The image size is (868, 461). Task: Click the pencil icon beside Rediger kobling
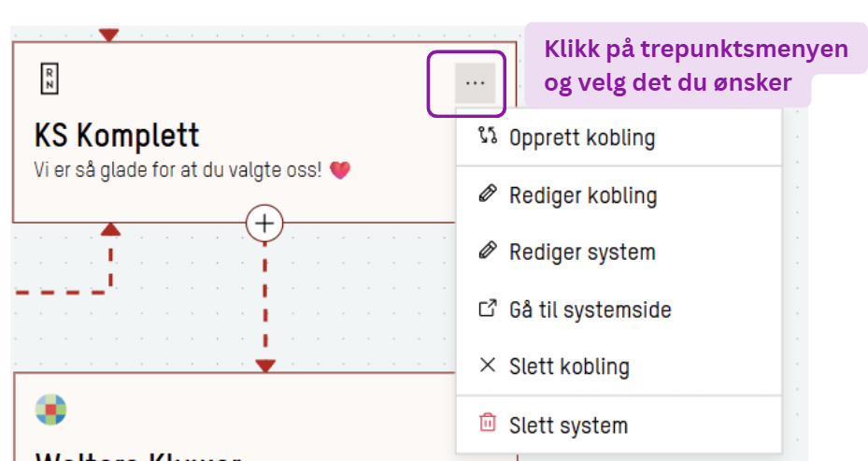tap(487, 194)
